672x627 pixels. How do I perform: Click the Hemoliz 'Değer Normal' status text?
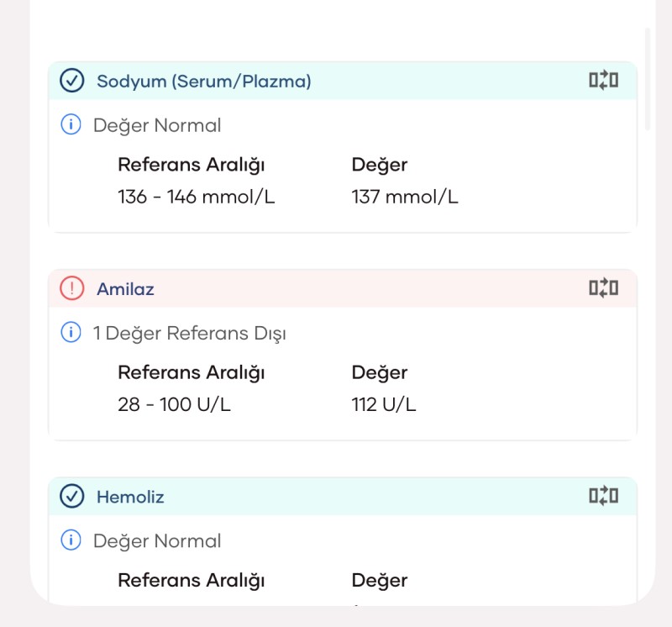pyautogui.click(x=157, y=541)
